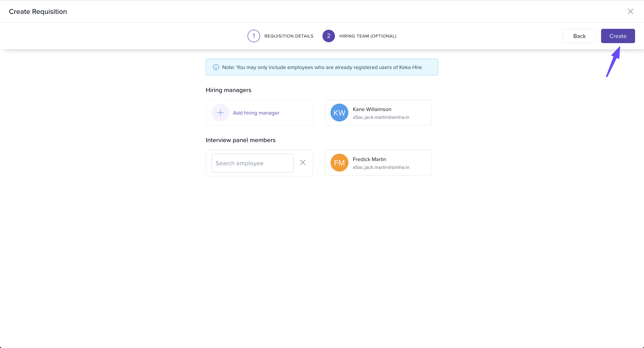The height and width of the screenshot is (348, 644).
Task: Go to Requisition Details step label
Action: [x=288, y=36]
